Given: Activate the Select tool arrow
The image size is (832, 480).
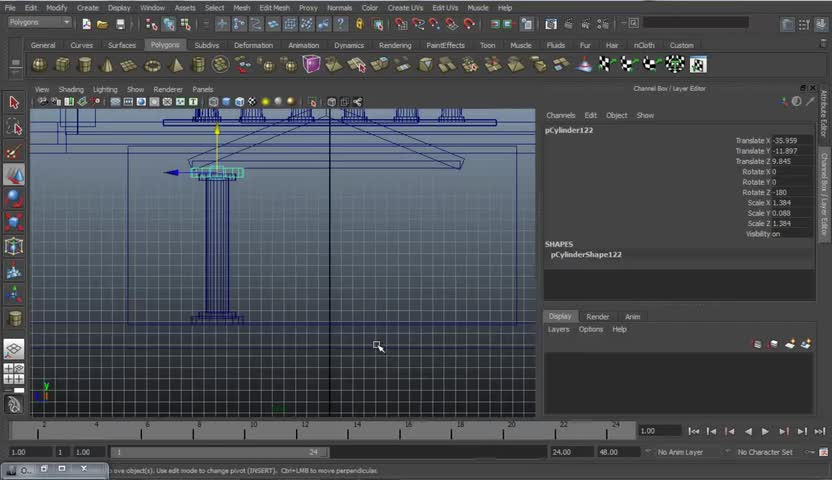Looking at the screenshot, I should [14, 103].
